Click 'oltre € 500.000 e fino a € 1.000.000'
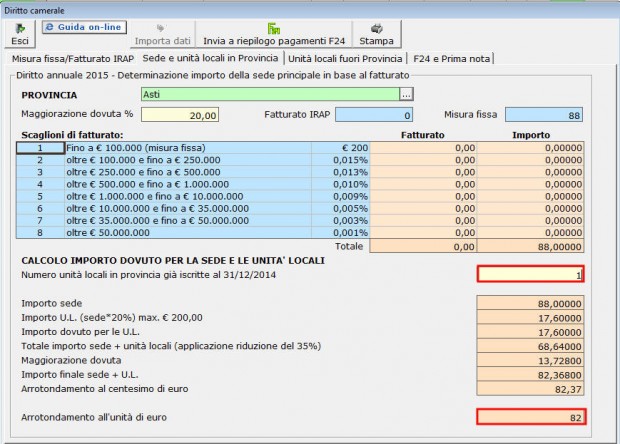The width and height of the screenshot is (620, 444). coord(188,184)
